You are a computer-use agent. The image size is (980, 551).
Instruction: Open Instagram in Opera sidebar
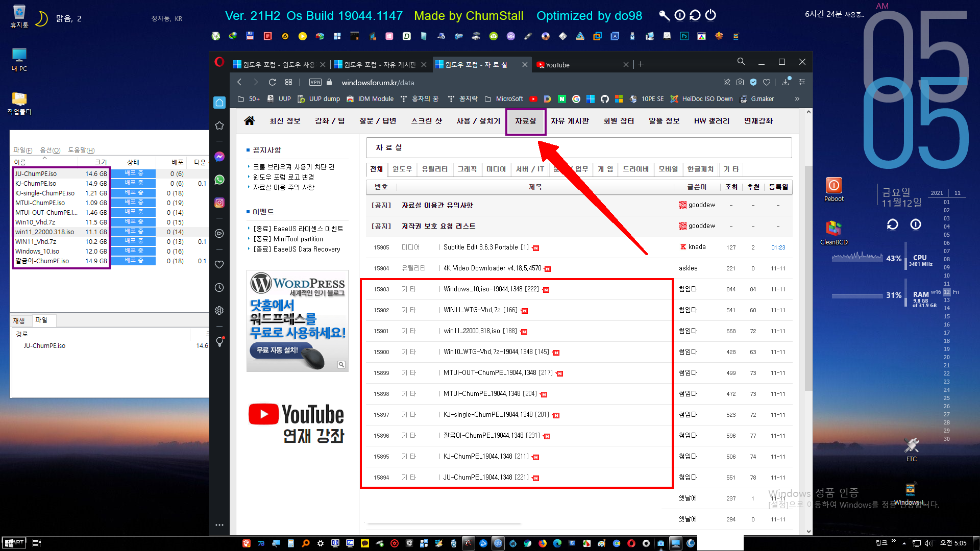pos(219,203)
